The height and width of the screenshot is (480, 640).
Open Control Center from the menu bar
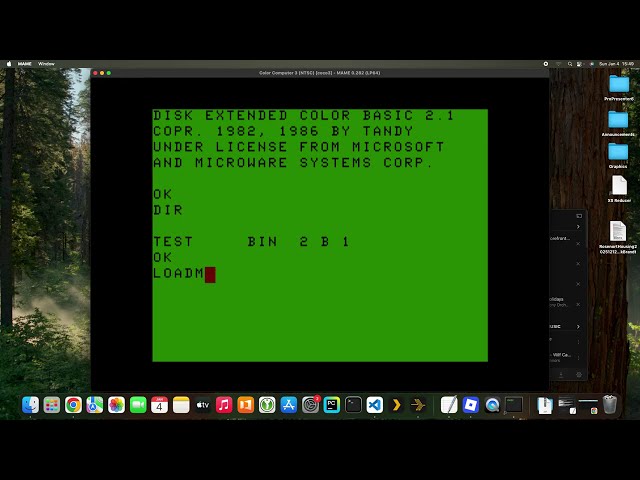[x=580, y=64]
